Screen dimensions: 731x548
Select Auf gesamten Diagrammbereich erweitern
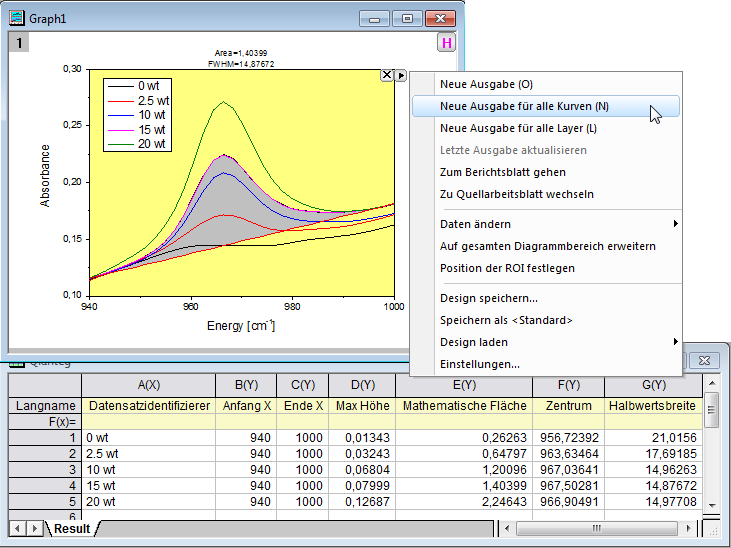(x=545, y=246)
